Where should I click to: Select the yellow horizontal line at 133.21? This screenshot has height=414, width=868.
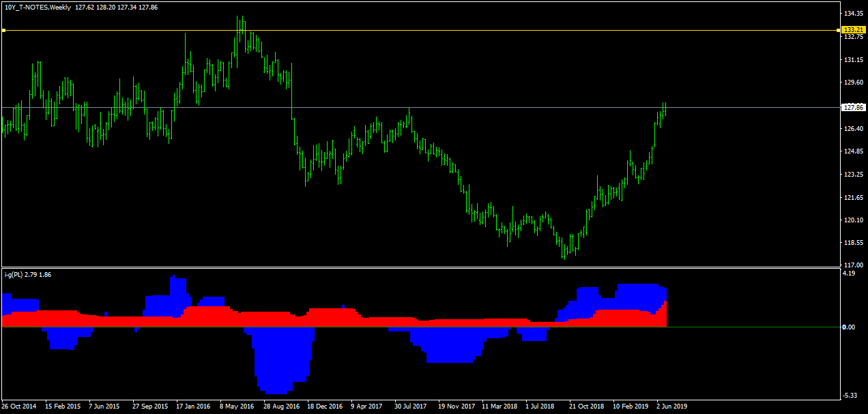pyautogui.click(x=420, y=30)
